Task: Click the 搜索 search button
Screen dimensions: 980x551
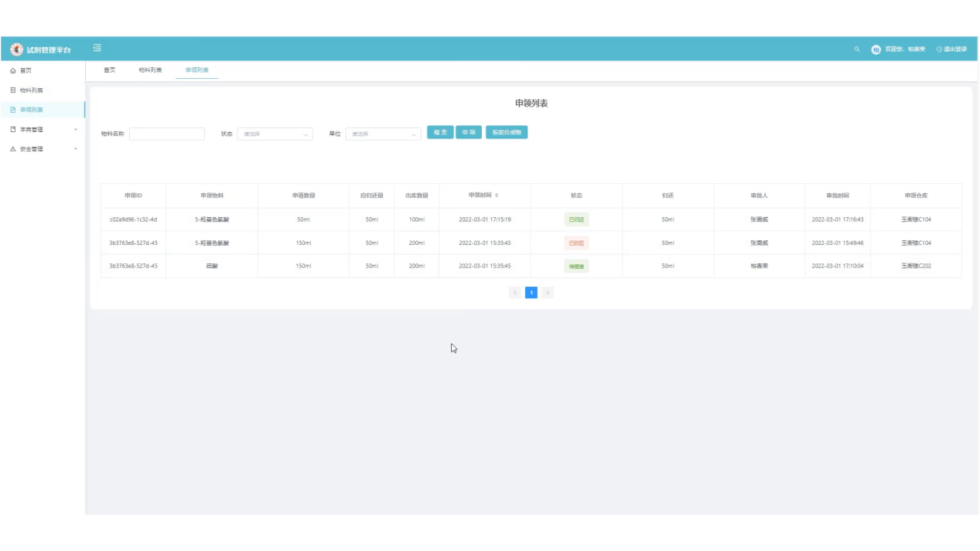Action: pos(440,133)
